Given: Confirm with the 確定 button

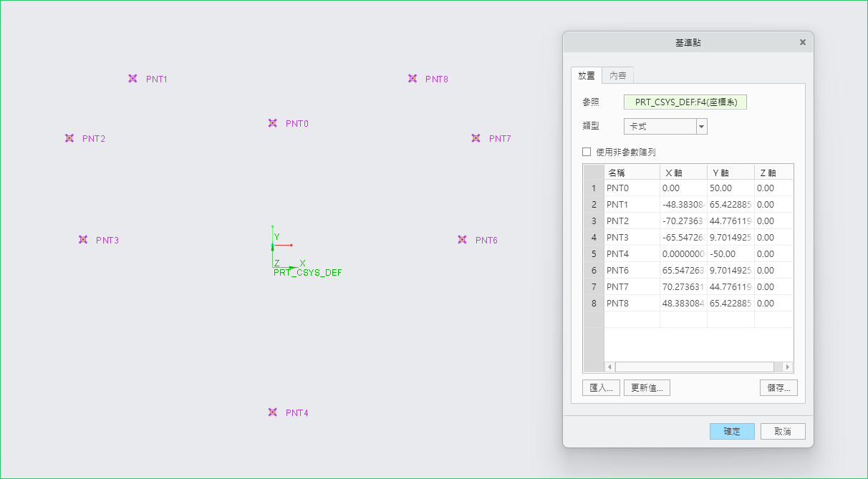Looking at the screenshot, I should (x=732, y=431).
